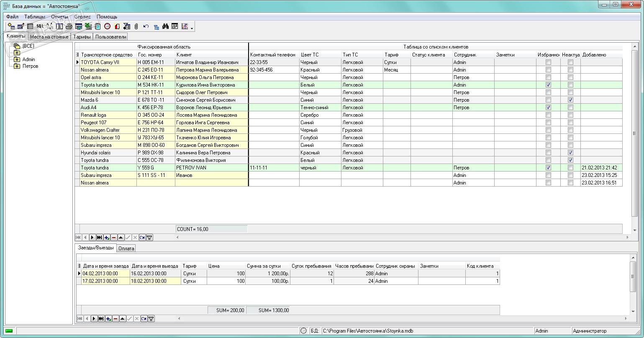Viewport: 644px width, 338px height.
Task: Click the Excel export toolbar icon
Action: point(88,26)
